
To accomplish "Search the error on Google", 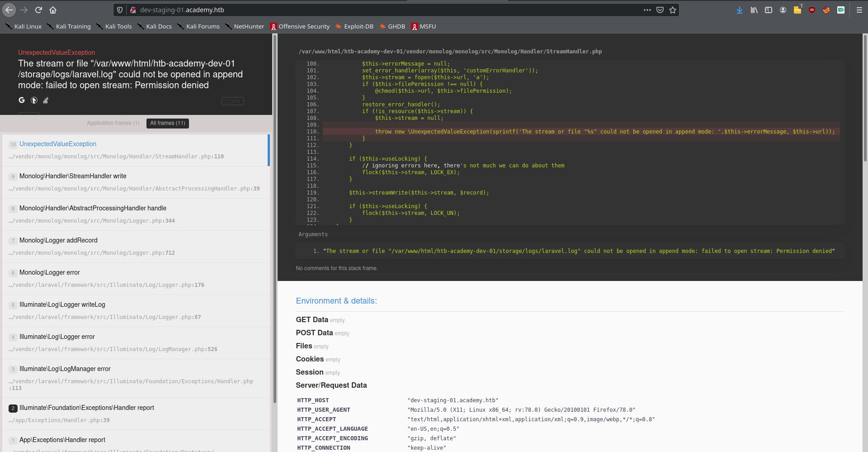I will coord(22,100).
